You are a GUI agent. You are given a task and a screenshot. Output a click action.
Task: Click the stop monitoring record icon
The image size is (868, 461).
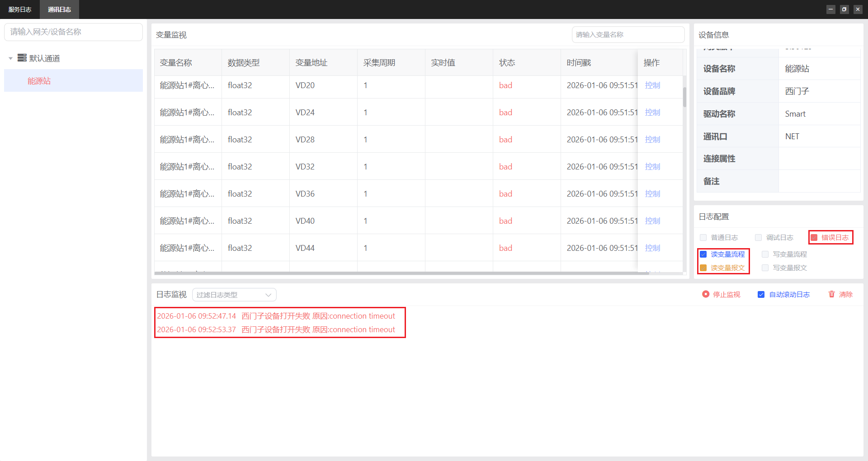click(x=705, y=294)
